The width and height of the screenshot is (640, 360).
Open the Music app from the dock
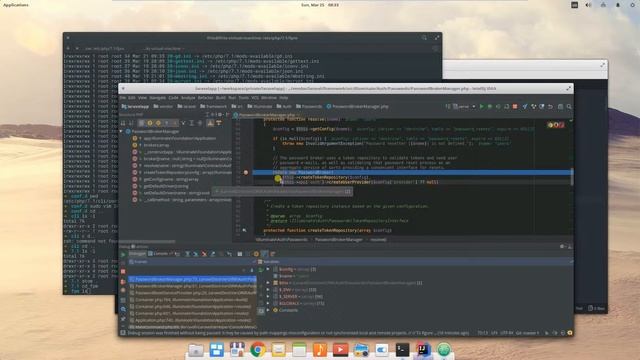point(320,350)
